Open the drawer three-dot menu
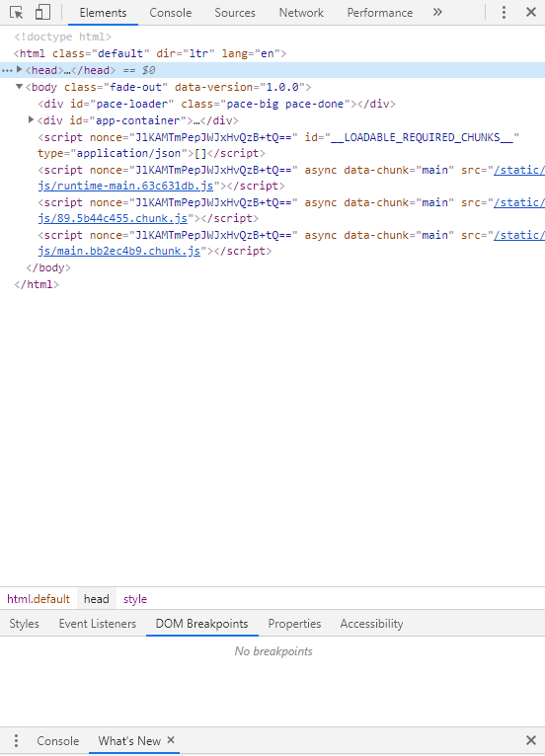The height and width of the screenshot is (756, 545). (16, 740)
